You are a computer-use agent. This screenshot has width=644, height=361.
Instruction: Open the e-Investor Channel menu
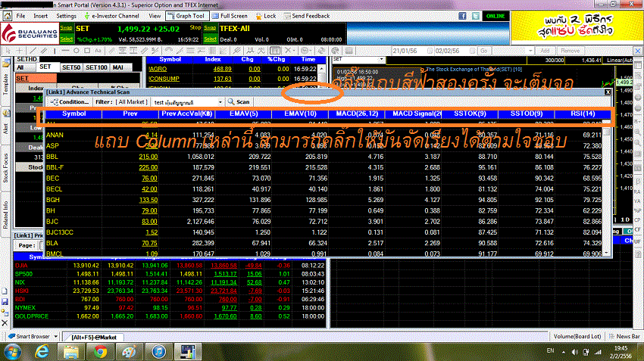(x=111, y=16)
